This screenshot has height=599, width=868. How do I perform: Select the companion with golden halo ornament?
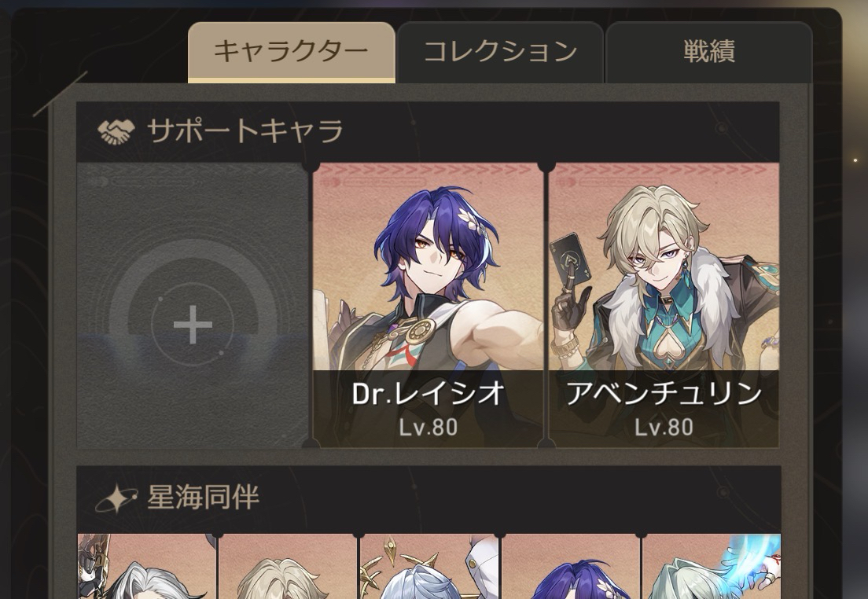(429, 566)
